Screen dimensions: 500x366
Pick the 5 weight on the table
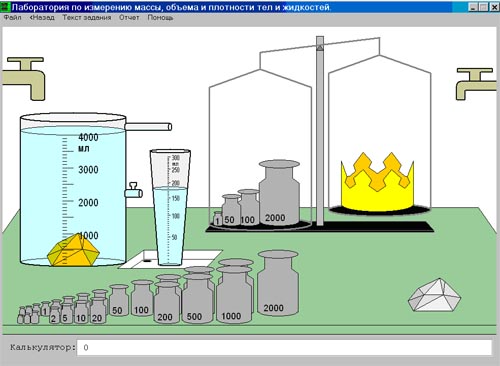[67, 313]
